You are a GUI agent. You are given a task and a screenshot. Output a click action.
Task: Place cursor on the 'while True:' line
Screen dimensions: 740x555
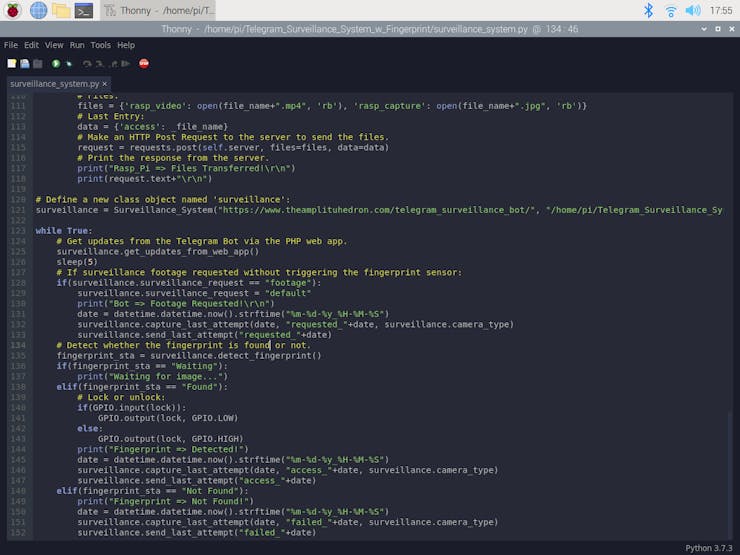coord(63,230)
